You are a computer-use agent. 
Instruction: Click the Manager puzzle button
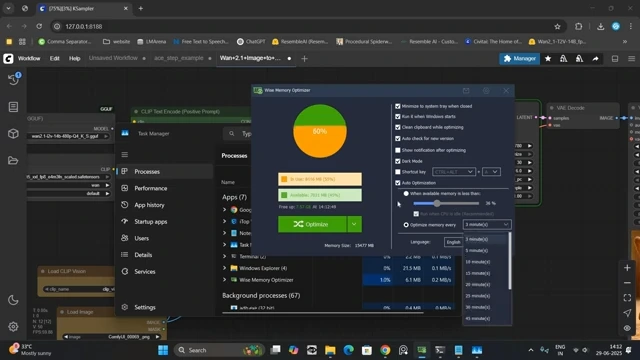point(520,59)
